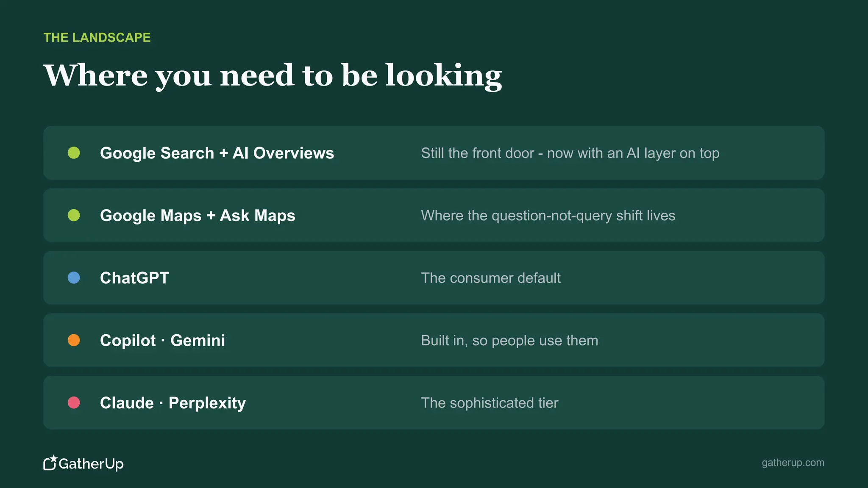Screen dimensions: 868x488
Task: Click "The sophisticated tier" description
Action: pyautogui.click(x=490, y=403)
